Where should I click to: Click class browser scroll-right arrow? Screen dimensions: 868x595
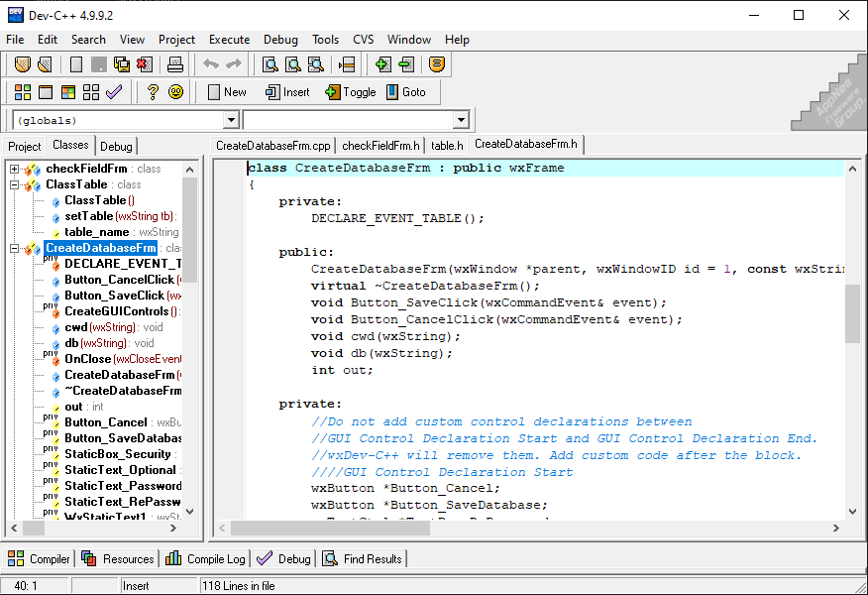coord(173,529)
